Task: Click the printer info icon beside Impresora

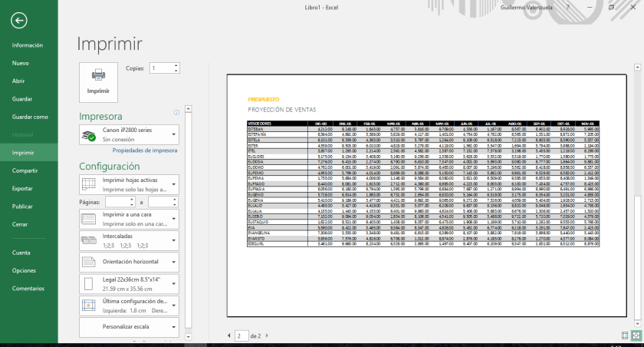Action: [x=176, y=112]
